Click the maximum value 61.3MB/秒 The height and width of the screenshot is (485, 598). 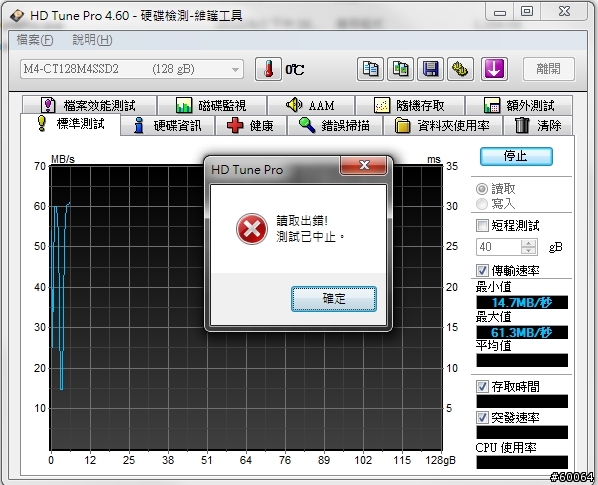click(x=522, y=332)
